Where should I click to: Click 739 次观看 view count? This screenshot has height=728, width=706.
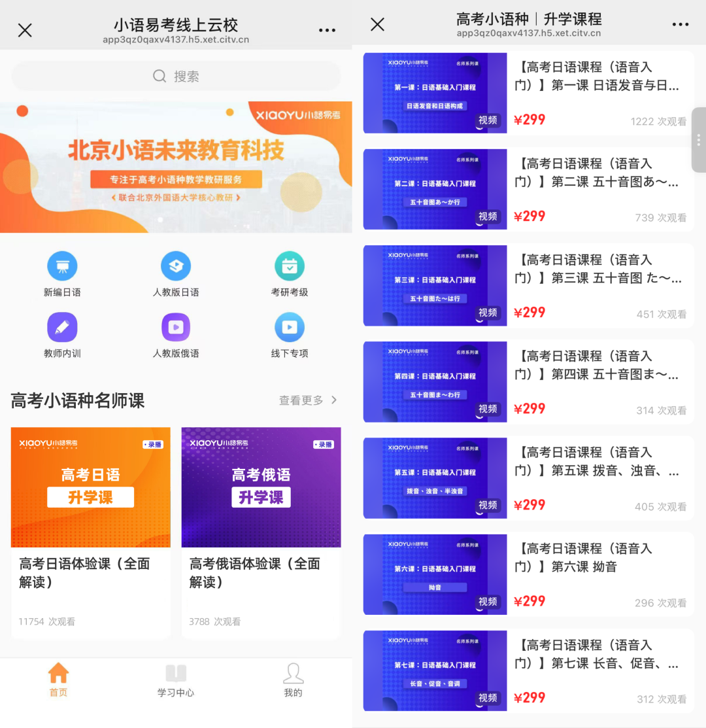pos(660,218)
